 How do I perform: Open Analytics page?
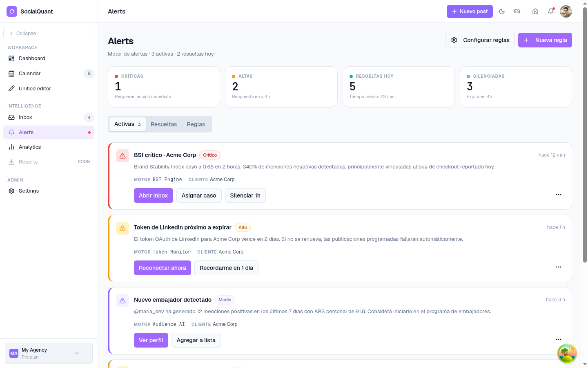[x=49, y=147]
